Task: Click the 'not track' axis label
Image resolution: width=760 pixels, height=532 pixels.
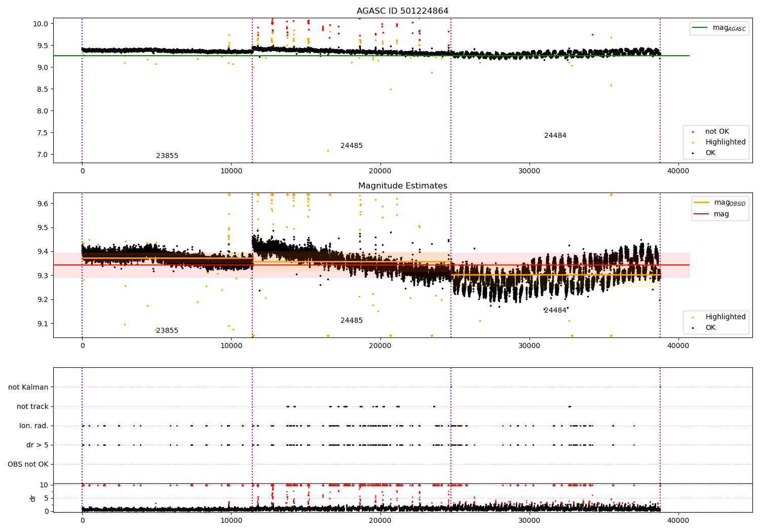Action: [x=32, y=406]
